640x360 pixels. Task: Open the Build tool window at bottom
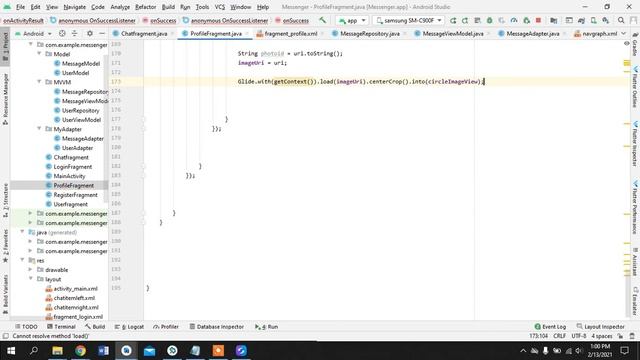(95, 327)
